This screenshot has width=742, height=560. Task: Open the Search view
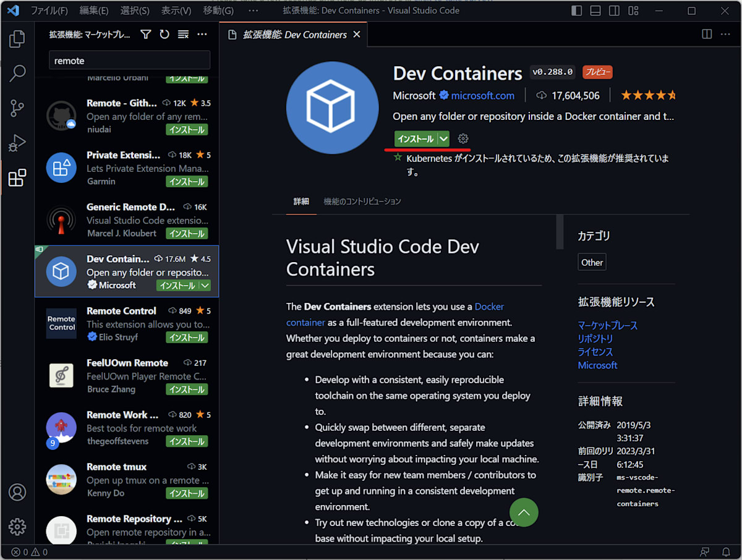coord(17,74)
